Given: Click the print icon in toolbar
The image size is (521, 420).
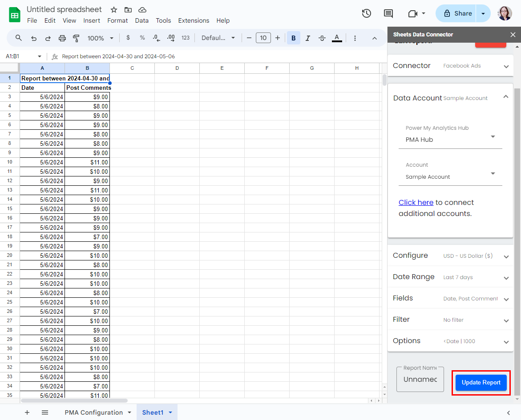Looking at the screenshot, I should click(x=62, y=38).
